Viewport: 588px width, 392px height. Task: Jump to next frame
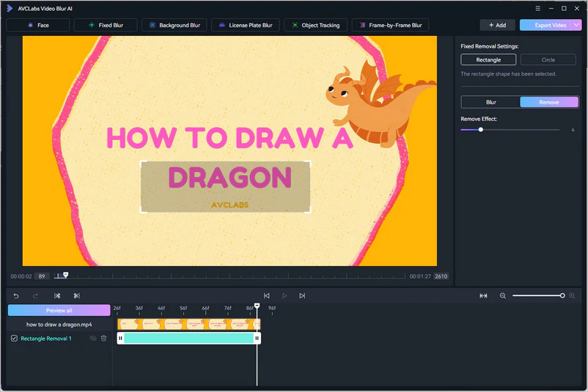click(302, 296)
